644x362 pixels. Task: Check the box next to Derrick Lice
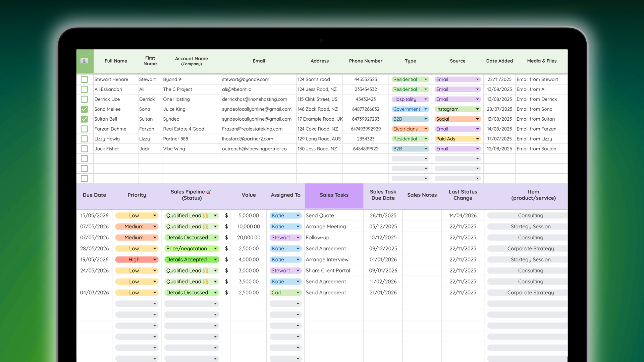(84, 99)
